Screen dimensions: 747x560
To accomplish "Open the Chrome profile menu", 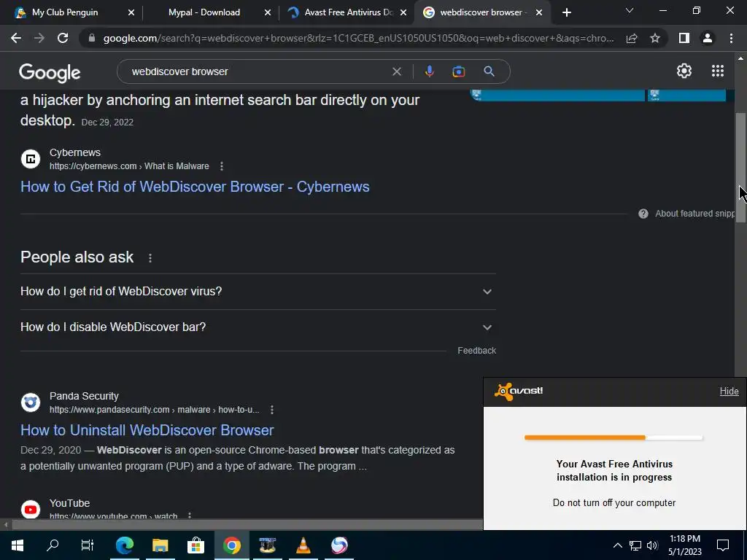I will click(x=708, y=38).
